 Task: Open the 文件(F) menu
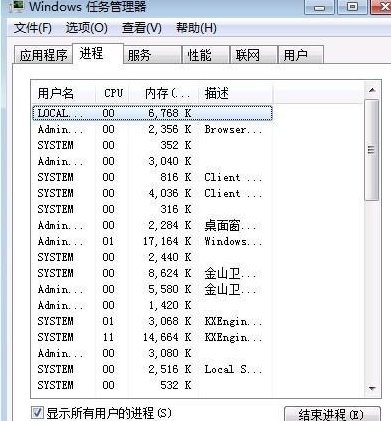(32, 28)
